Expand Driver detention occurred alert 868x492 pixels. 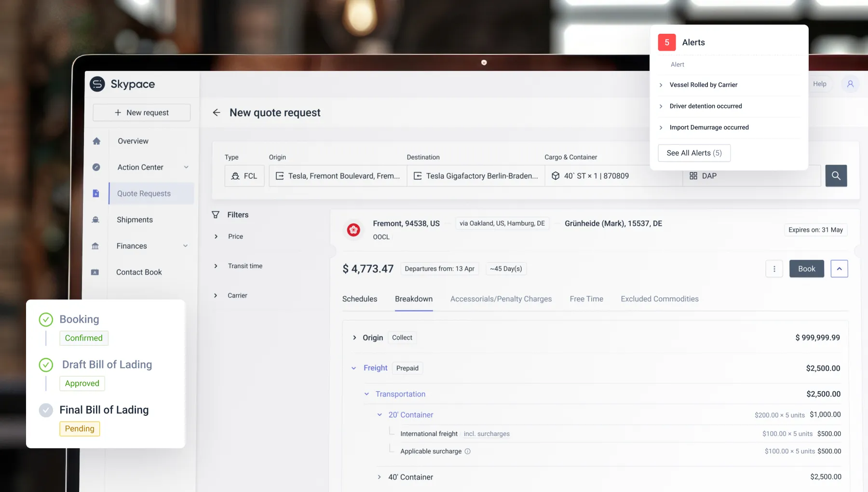[x=661, y=106]
